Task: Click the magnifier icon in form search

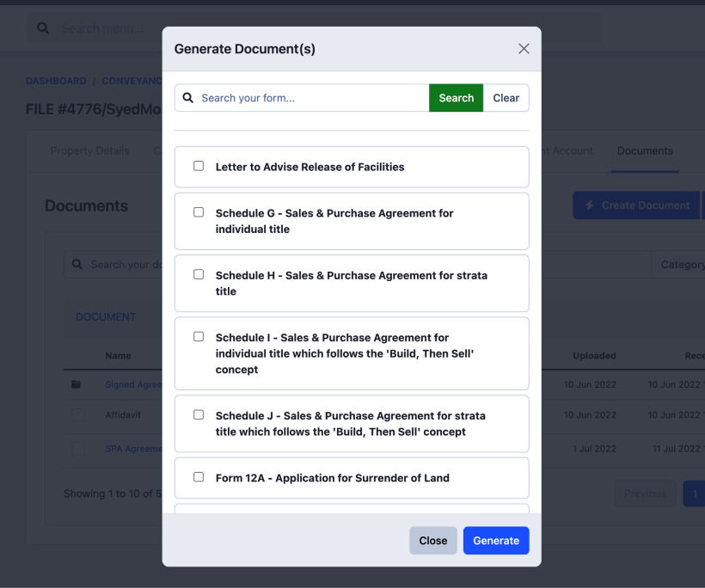Action: pyautogui.click(x=188, y=98)
